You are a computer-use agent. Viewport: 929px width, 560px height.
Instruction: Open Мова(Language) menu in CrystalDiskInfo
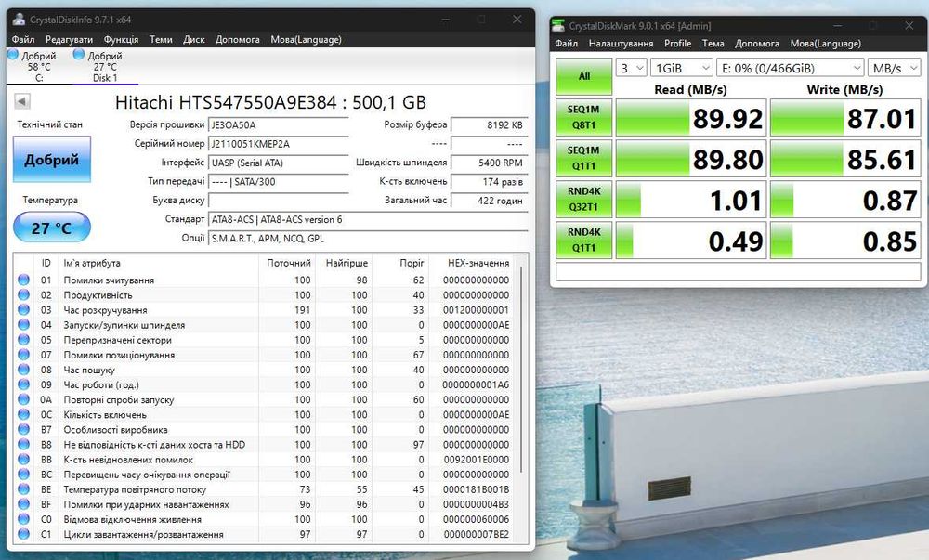(x=306, y=40)
